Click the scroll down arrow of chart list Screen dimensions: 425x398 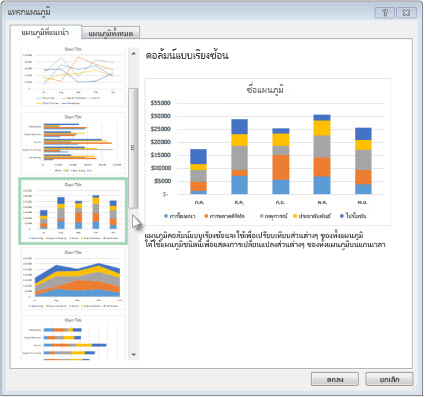pyautogui.click(x=134, y=355)
